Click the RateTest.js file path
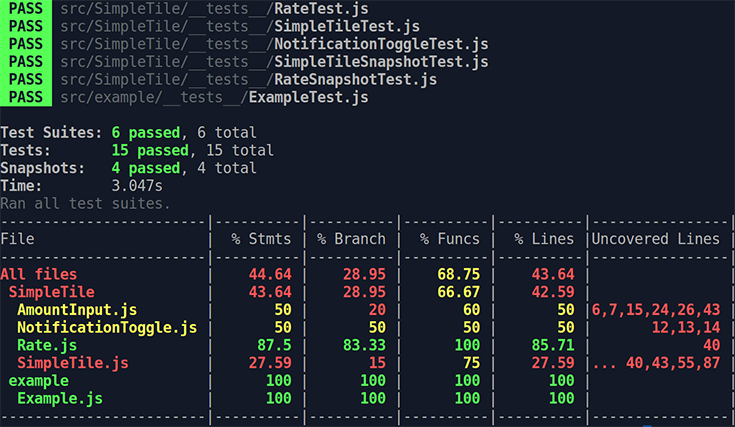This screenshot has width=735, height=427. click(x=214, y=8)
